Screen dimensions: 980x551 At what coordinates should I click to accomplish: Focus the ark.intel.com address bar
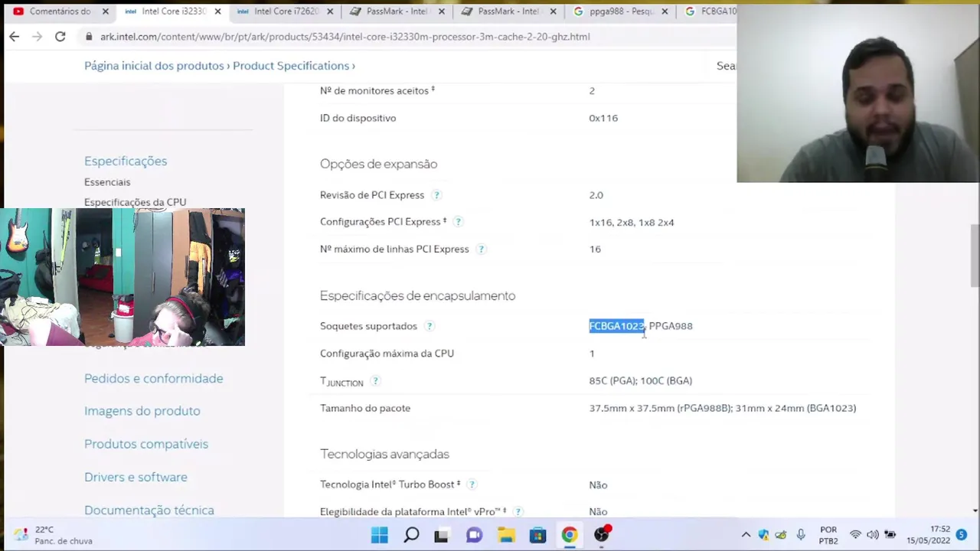coord(345,36)
